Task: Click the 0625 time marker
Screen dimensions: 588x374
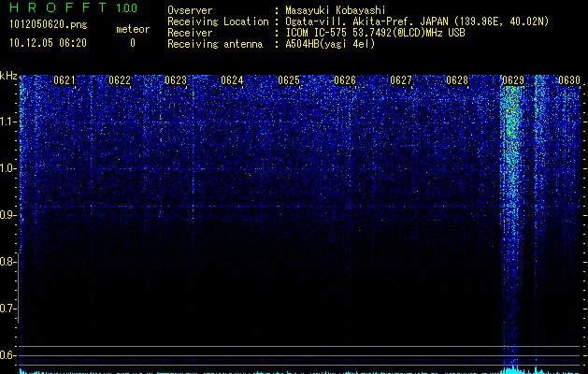Action: [x=289, y=80]
